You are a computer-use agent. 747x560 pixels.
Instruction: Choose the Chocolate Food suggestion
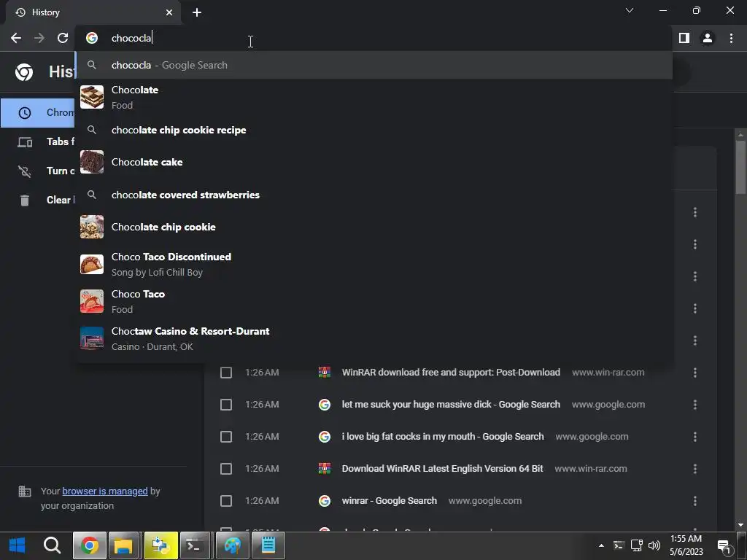[374, 97]
